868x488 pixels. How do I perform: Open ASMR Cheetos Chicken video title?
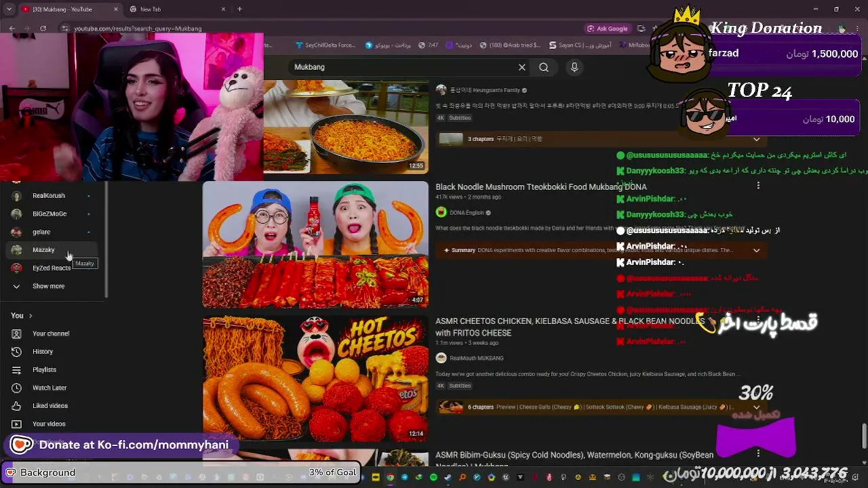[570, 327]
